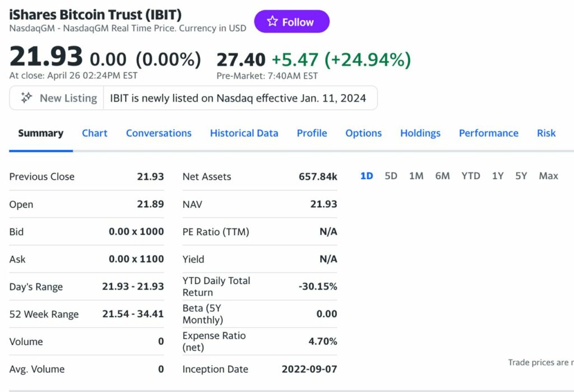Switch to the 6M chart view
The height and width of the screenshot is (392, 574).
pos(442,175)
